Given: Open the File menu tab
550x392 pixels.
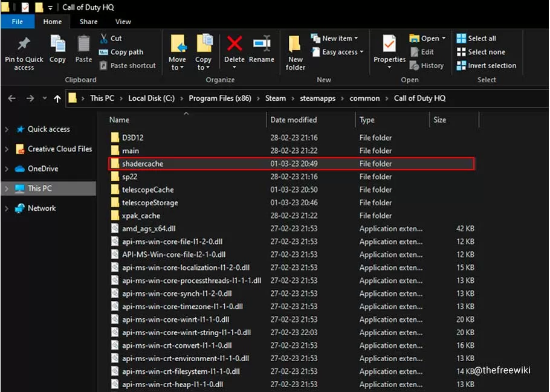Looking at the screenshot, I should click(x=18, y=22).
